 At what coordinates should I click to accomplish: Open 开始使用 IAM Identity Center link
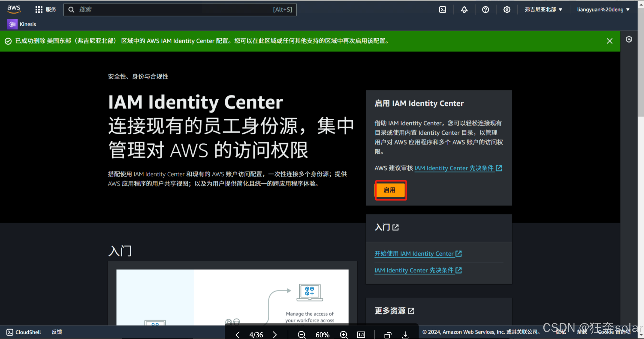(x=418, y=254)
